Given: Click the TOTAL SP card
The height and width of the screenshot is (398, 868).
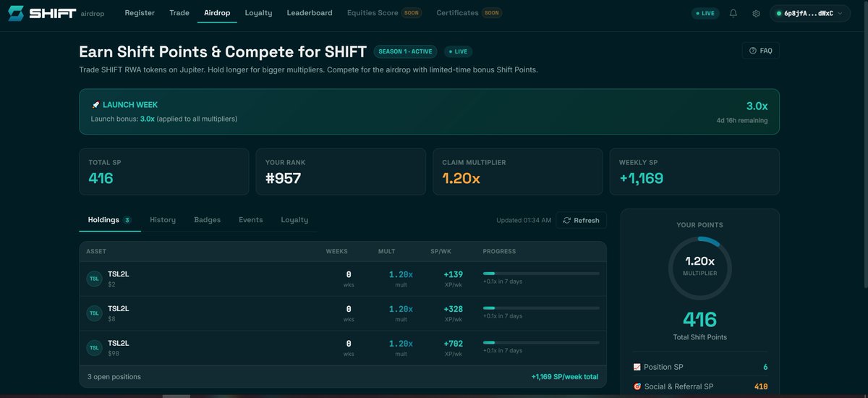Looking at the screenshot, I should (x=163, y=172).
